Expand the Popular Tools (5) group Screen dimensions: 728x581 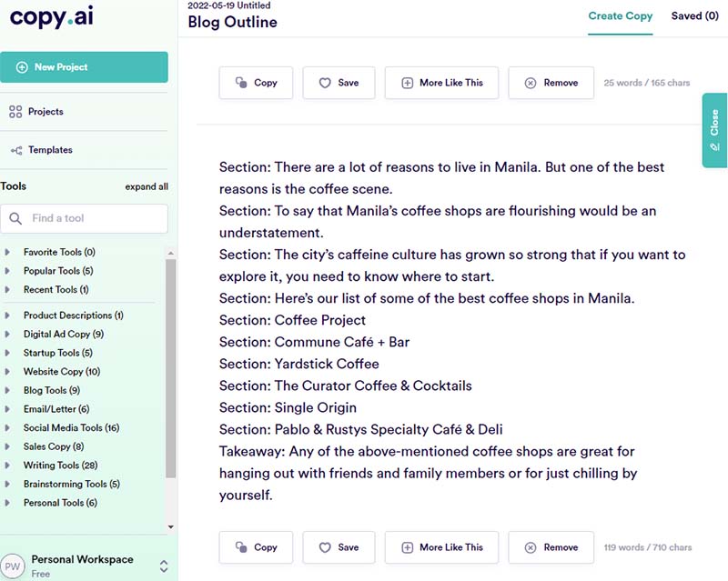tap(7, 271)
